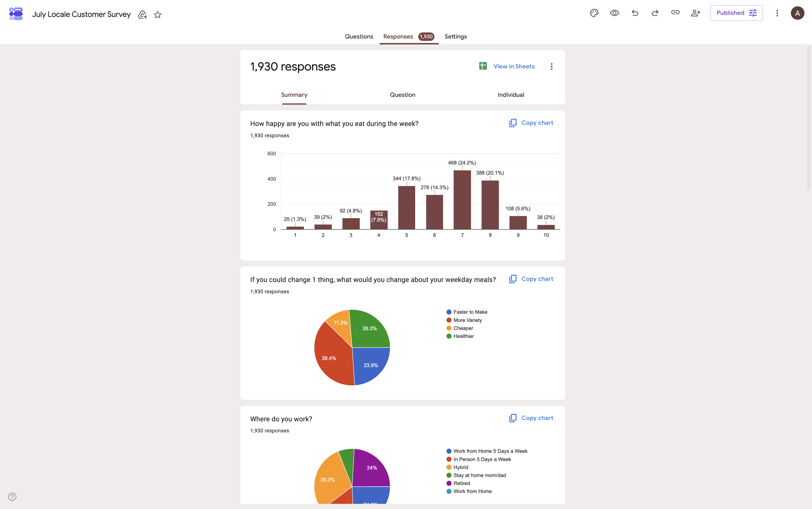Image resolution: width=812 pixels, height=509 pixels.
Task: Click the redo arrow icon
Action: click(655, 13)
